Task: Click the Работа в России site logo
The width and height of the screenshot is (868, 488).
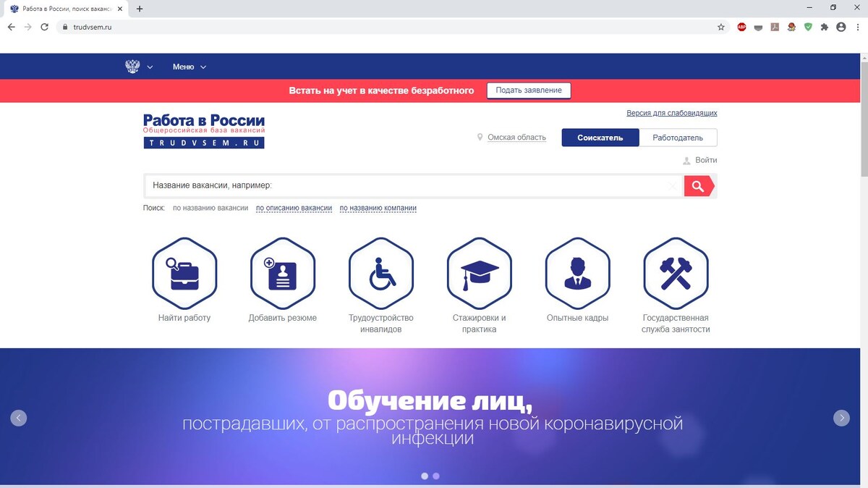Action: 204,131
